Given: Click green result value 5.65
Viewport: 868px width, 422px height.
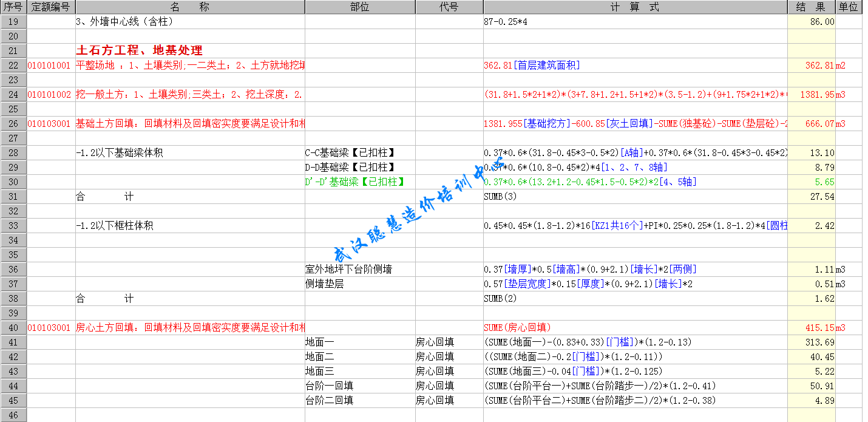Looking at the screenshot, I should pos(811,182).
